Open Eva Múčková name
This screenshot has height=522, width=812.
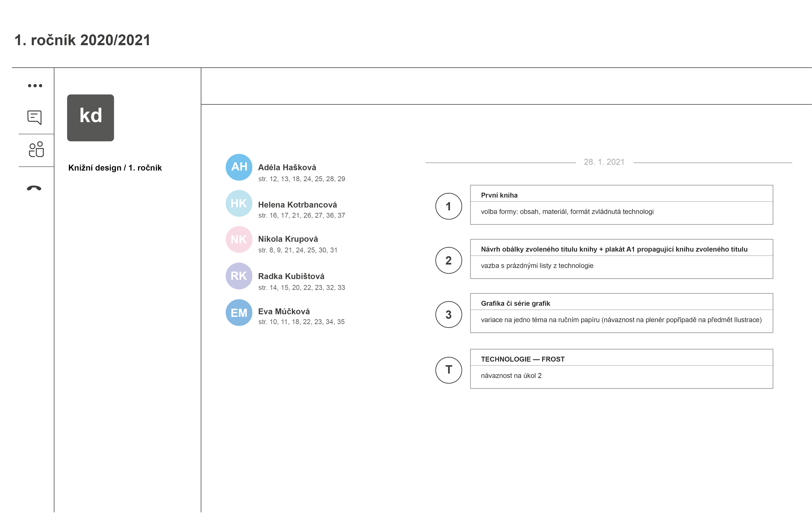point(284,311)
